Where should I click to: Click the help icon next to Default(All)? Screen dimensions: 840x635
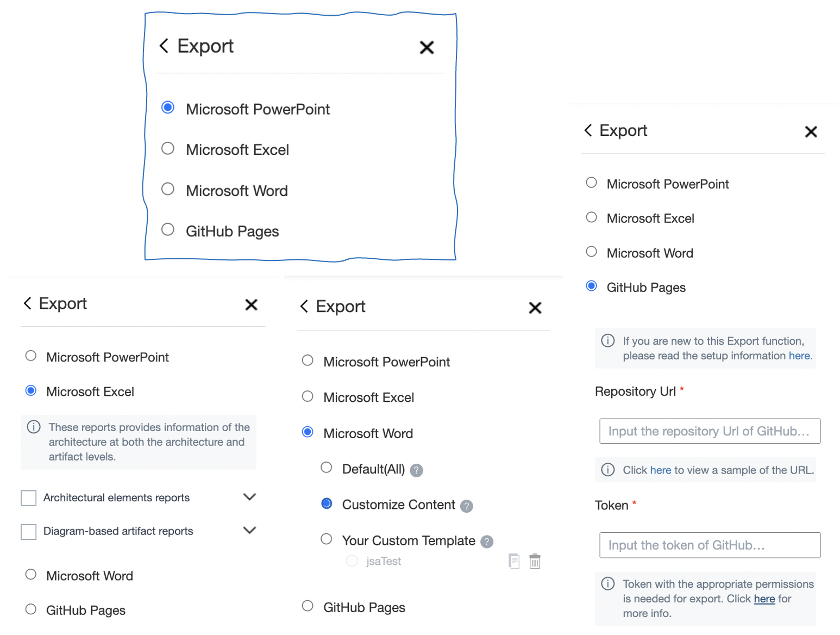click(416, 470)
